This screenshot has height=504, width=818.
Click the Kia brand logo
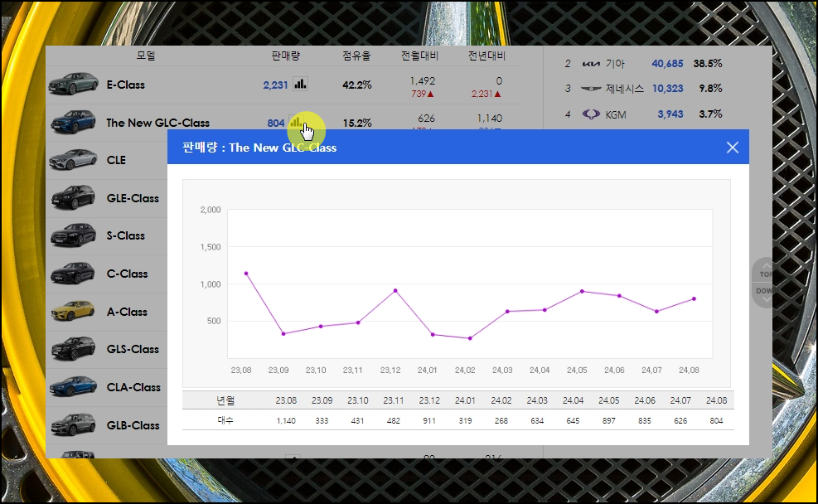point(591,64)
